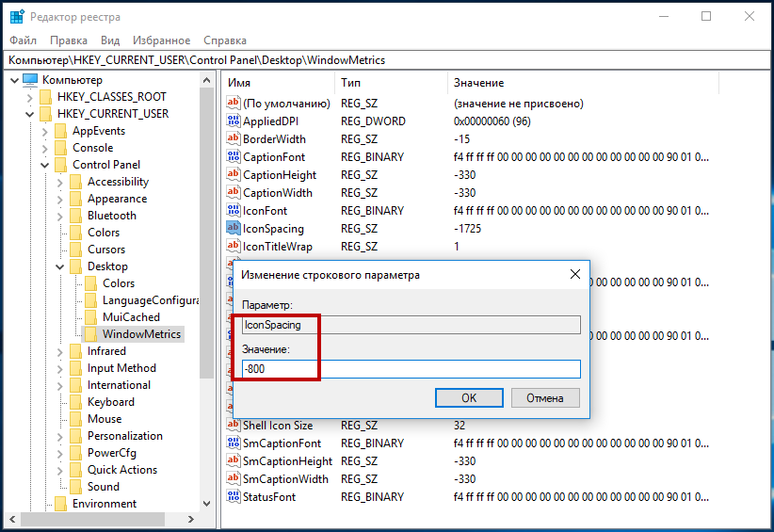Collapse the Desktop key arrow
The image size is (774, 532).
[59, 266]
